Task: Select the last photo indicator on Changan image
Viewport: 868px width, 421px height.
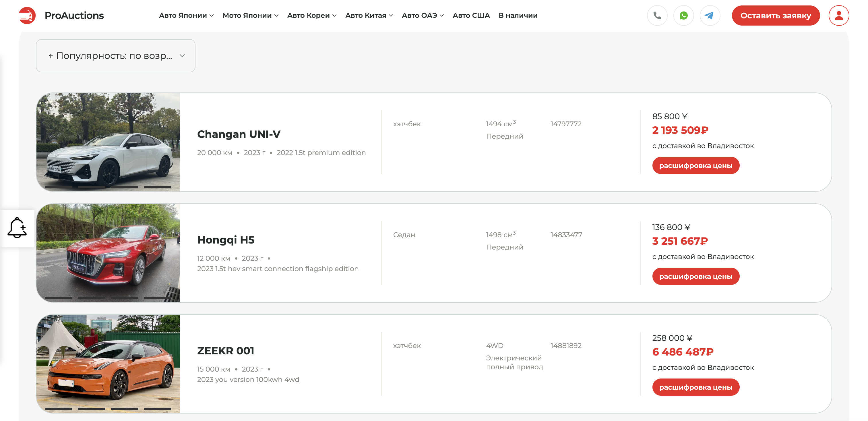Action: [158, 187]
